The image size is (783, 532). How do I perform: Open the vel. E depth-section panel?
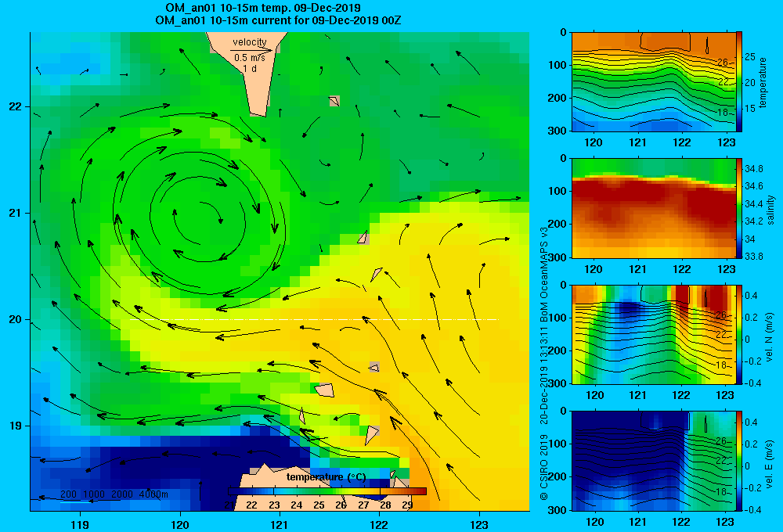click(653, 461)
